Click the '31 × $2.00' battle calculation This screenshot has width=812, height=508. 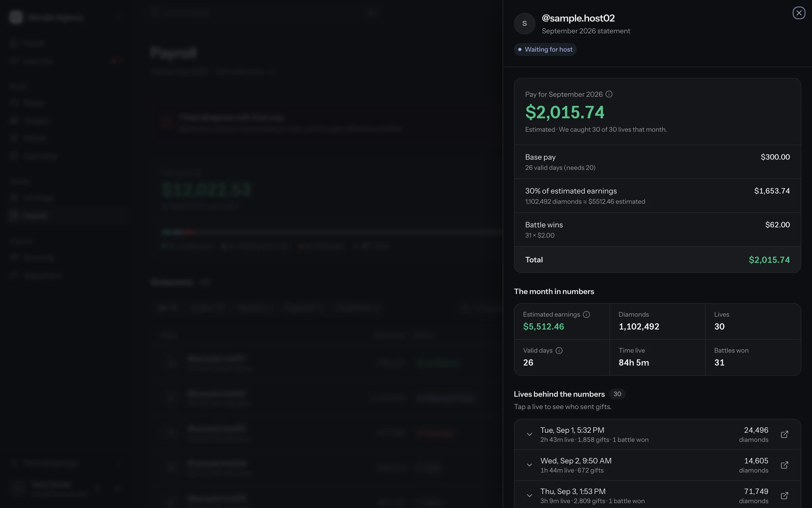coord(540,235)
